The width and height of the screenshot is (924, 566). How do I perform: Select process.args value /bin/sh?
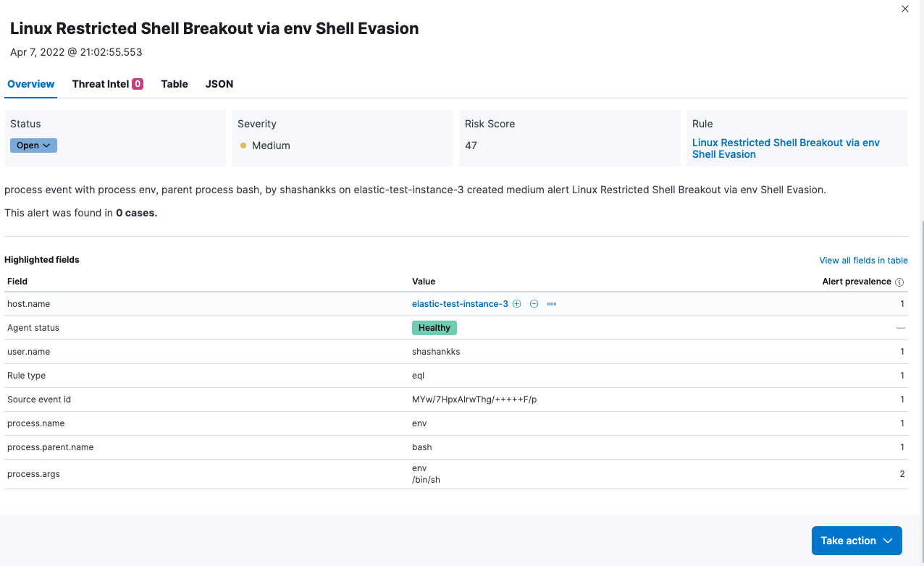click(x=426, y=480)
